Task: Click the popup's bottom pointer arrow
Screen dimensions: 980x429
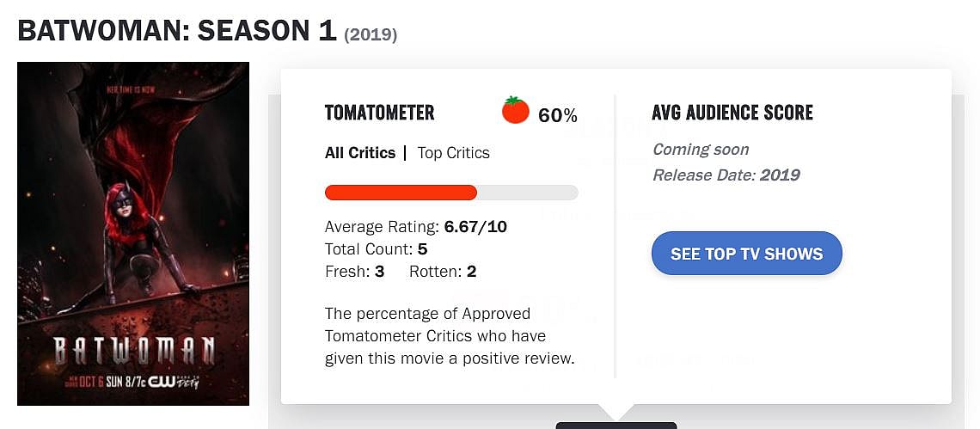Action: 616,412
